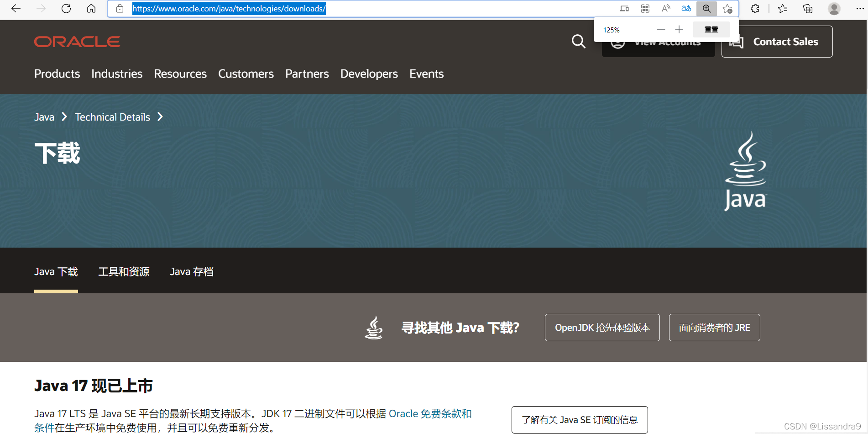
Task: Decrease zoom with the minus button
Action: point(661,30)
